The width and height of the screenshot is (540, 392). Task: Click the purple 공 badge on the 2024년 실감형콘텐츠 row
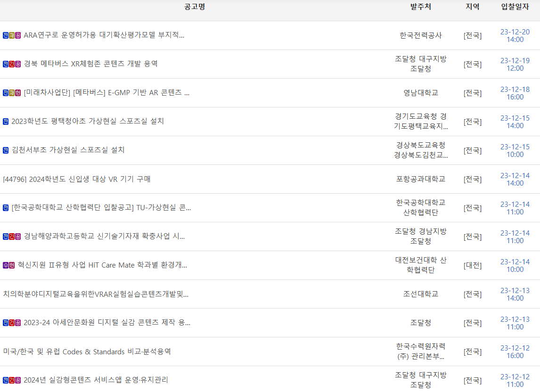click(18, 380)
